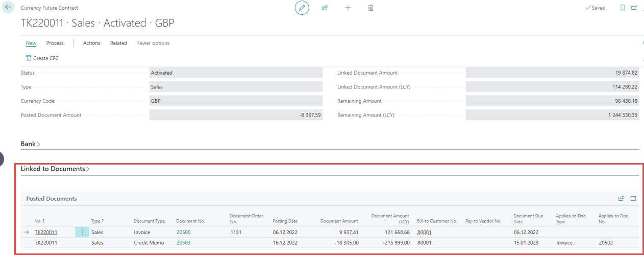This screenshot has width=644, height=255.
Task: Click the bookmark icon
Action: 622,8
